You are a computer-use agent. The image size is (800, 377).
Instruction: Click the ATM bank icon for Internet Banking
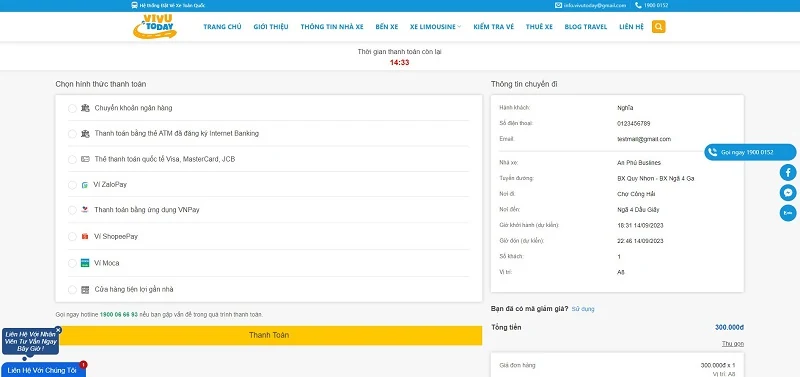85,134
